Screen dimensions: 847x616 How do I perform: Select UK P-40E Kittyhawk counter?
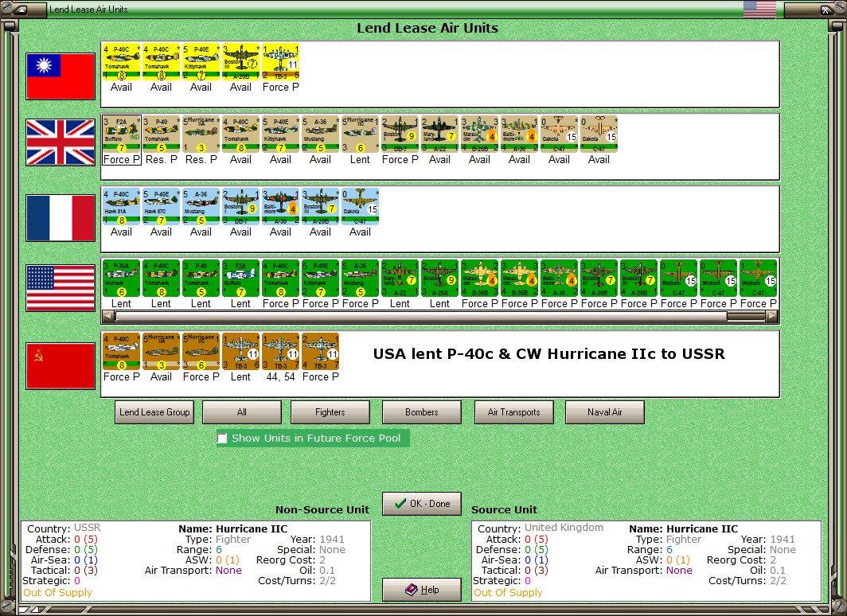coord(280,134)
